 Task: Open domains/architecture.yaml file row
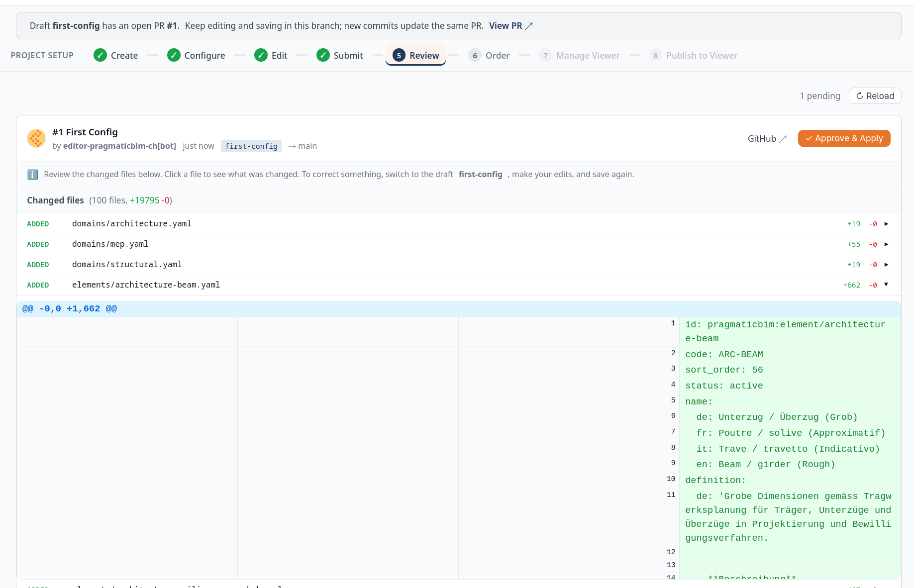[458, 224]
